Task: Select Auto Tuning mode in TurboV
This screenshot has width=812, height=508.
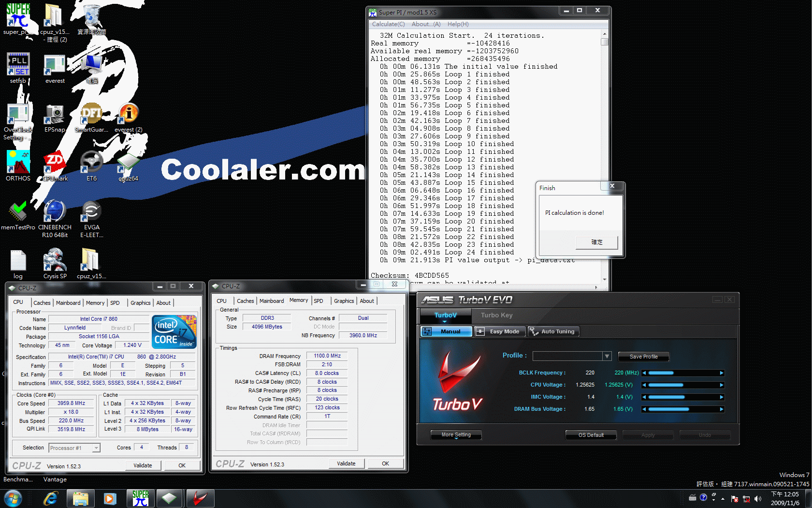Action: click(x=553, y=331)
